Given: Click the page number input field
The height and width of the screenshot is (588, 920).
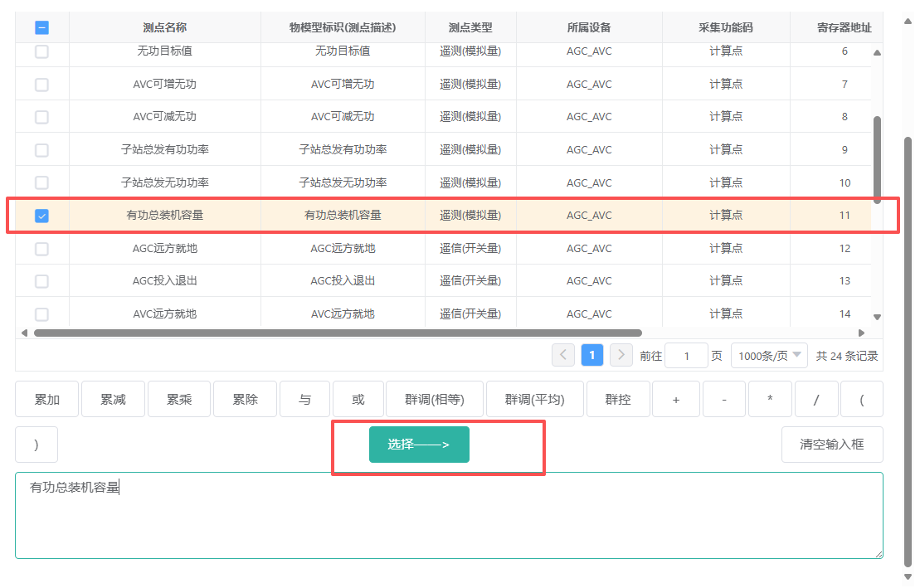Looking at the screenshot, I should pos(686,356).
